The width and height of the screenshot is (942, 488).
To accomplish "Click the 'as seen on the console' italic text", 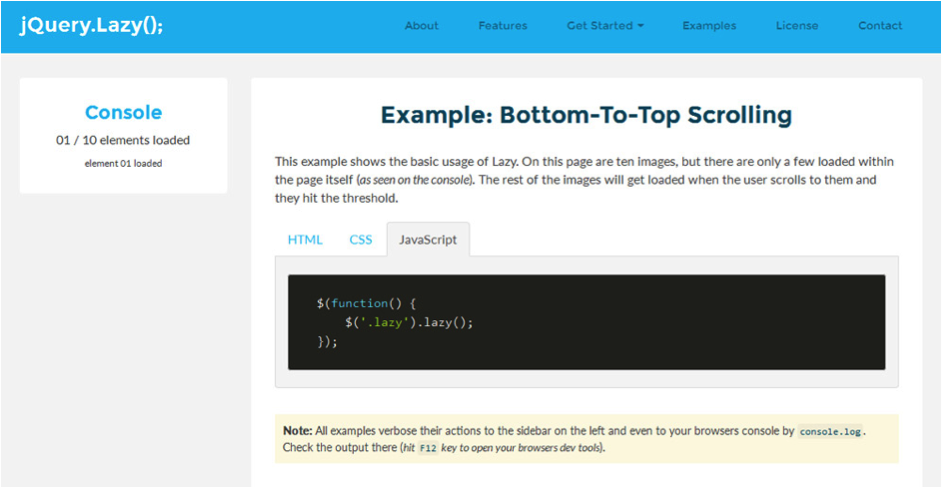I will 413,180.
